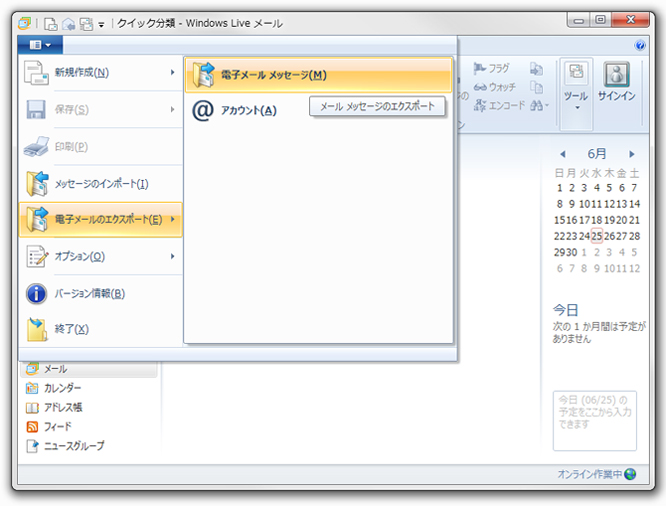Click the help question mark icon

click(640, 45)
